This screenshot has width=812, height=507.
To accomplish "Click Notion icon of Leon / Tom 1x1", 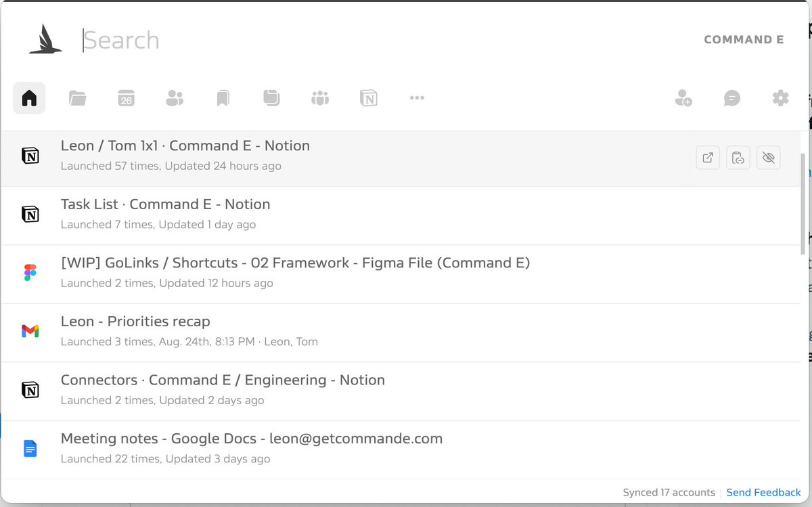I will [x=30, y=156].
